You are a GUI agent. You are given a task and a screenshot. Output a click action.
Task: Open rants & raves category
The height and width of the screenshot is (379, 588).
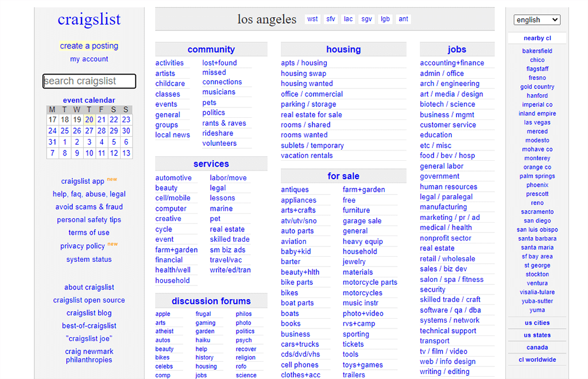224,123
